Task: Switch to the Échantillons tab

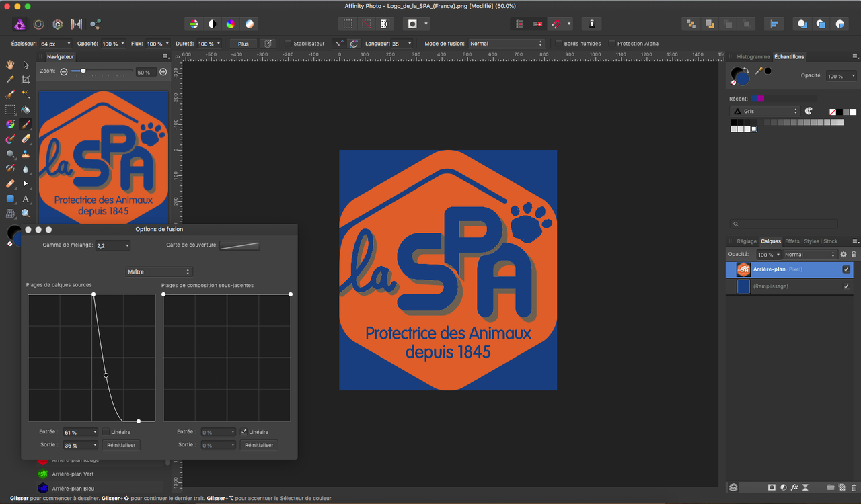Action: (789, 57)
